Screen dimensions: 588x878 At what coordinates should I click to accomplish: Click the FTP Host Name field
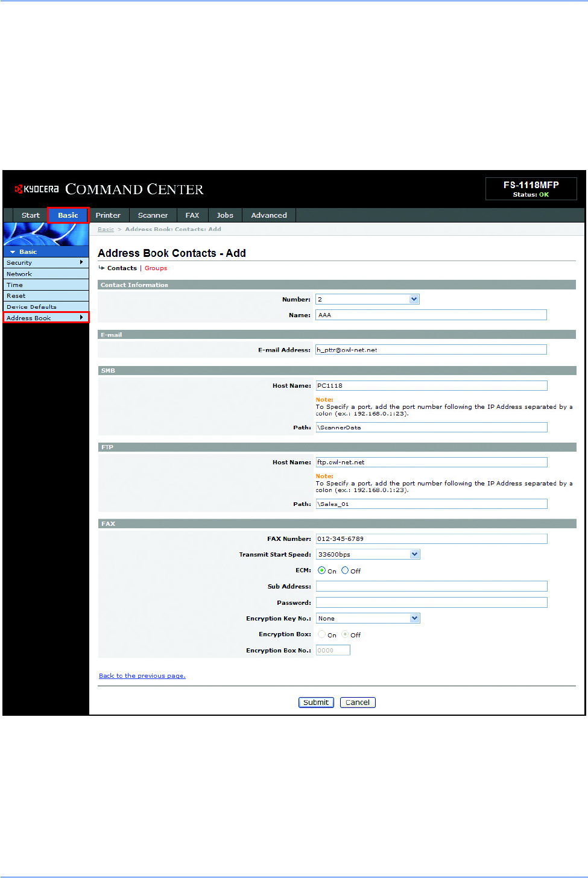[x=431, y=462]
